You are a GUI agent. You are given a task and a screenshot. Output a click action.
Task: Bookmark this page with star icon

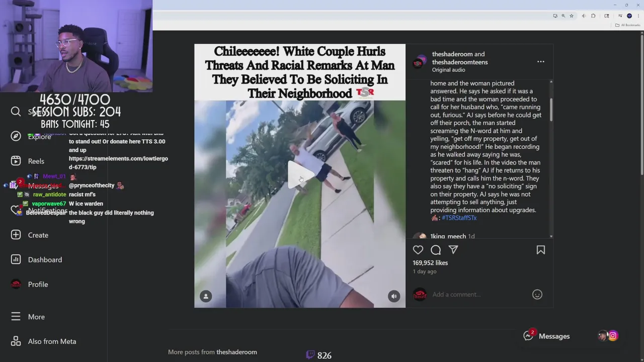pyautogui.click(x=572, y=16)
